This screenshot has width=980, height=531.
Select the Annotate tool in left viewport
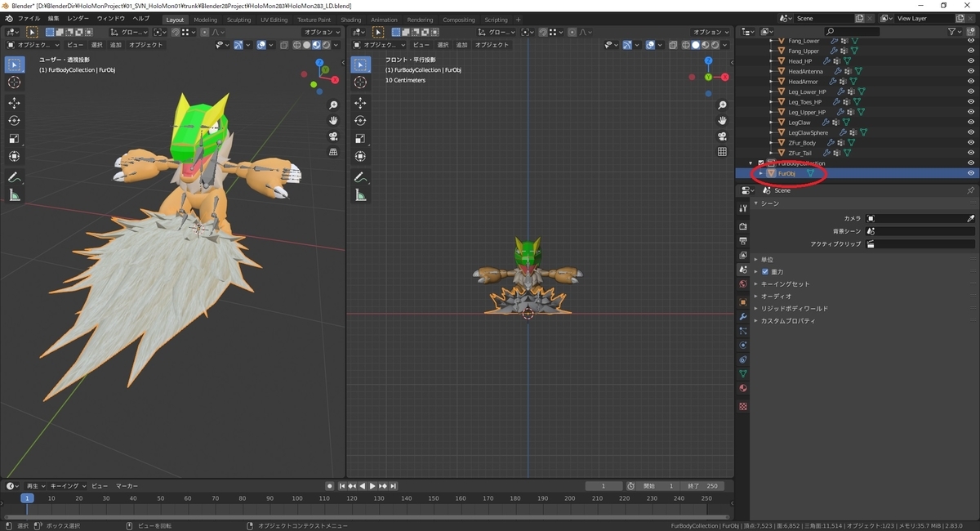pyautogui.click(x=15, y=177)
